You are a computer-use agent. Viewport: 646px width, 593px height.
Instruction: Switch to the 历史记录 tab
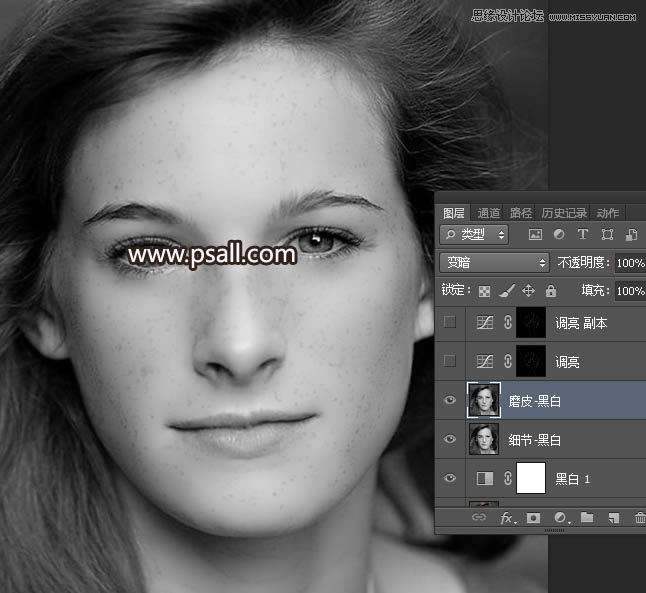click(x=564, y=213)
